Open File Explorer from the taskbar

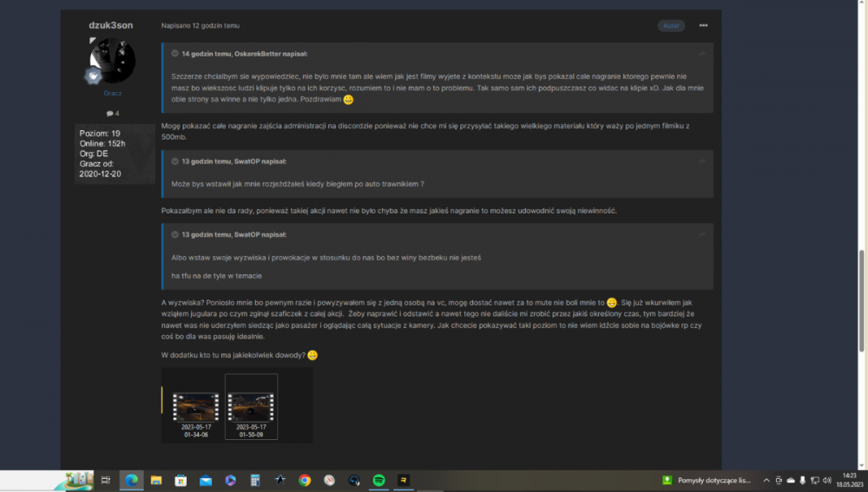pos(156,481)
